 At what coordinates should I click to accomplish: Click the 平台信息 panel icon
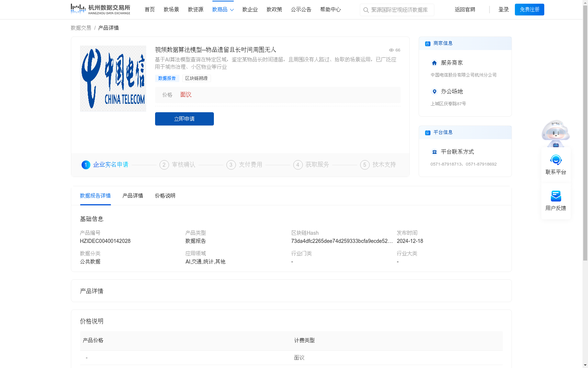pos(428,132)
